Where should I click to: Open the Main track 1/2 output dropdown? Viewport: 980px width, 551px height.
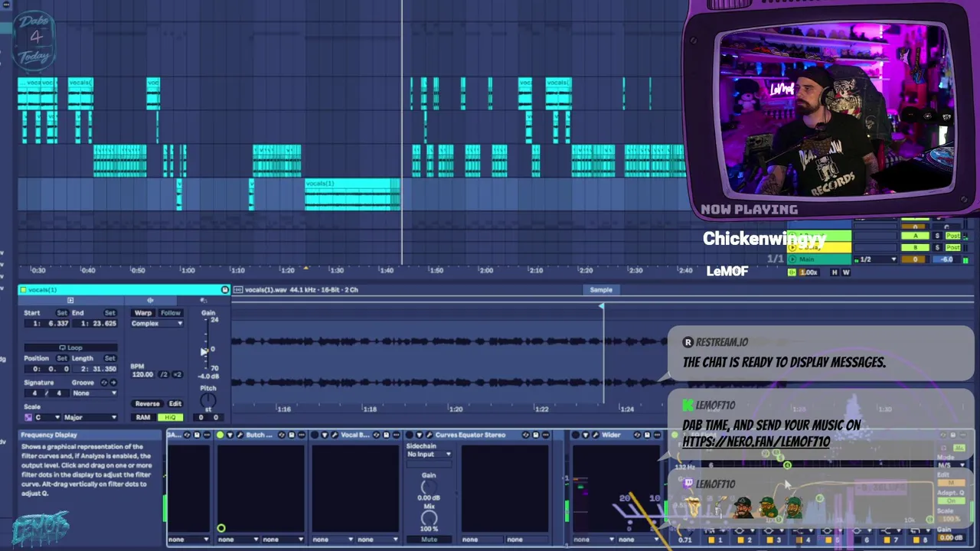coord(876,259)
